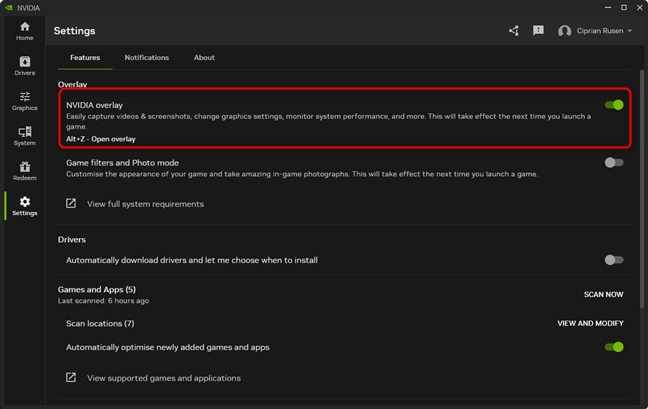This screenshot has width=648, height=409.
Task: Click the Settings page heading
Action: pyautogui.click(x=74, y=31)
